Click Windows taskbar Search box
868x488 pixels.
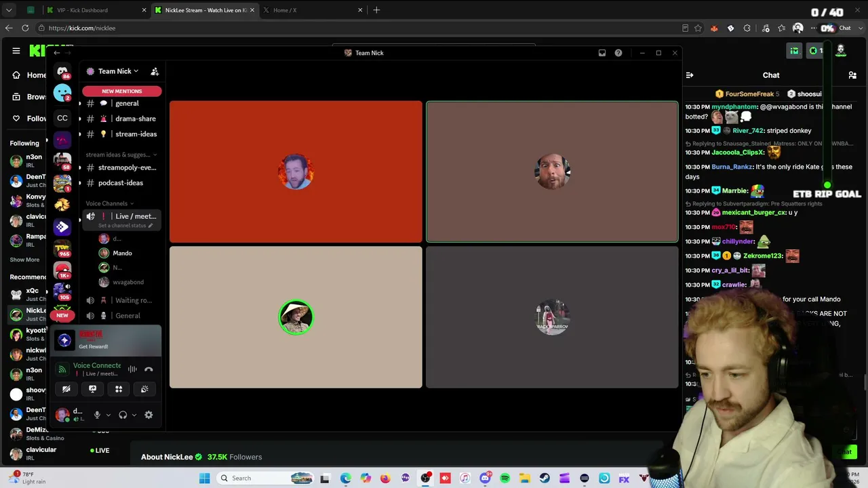[x=265, y=479]
